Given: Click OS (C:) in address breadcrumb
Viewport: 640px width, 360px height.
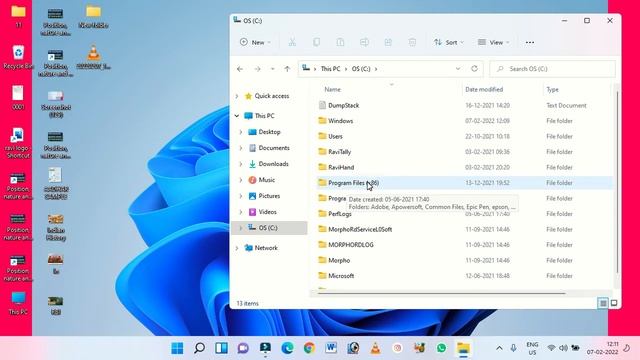Looking at the screenshot, I should (361, 69).
